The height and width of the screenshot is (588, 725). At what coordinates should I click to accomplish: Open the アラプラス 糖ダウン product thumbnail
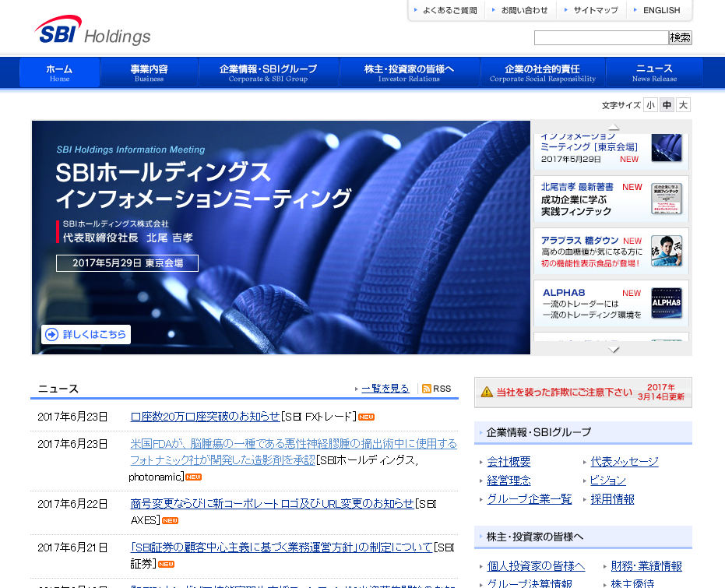[667, 251]
